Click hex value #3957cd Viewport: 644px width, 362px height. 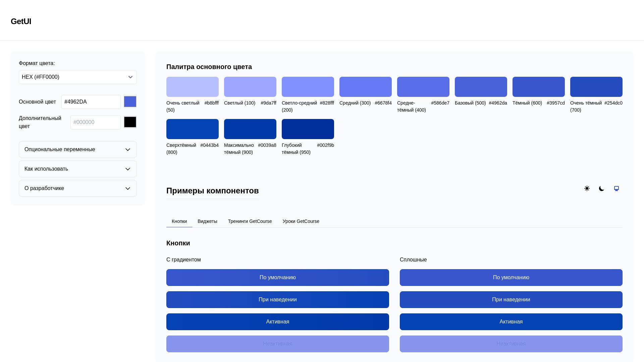coord(556,103)
